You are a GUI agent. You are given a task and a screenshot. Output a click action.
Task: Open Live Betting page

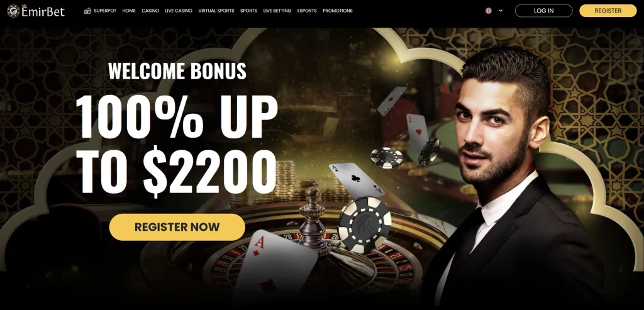coord(277,11)
